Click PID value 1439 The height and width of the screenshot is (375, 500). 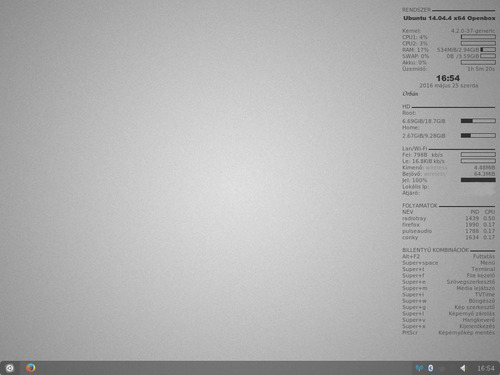point(472,218)
